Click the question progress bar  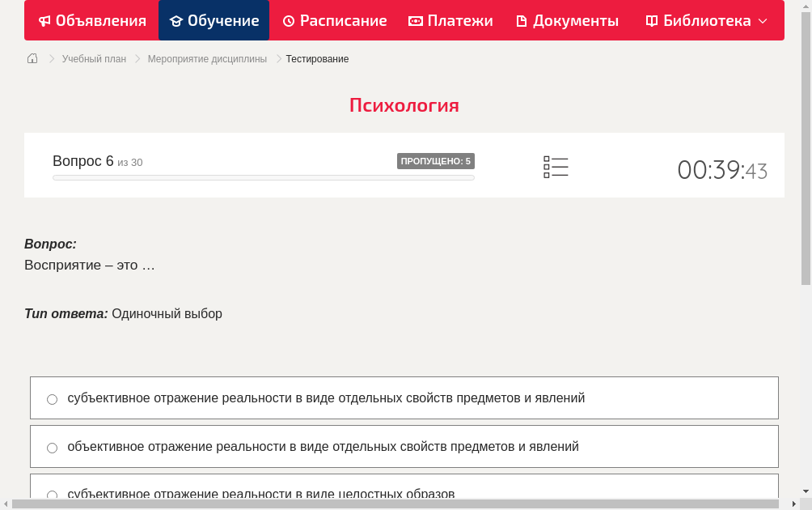coord(263,177)
